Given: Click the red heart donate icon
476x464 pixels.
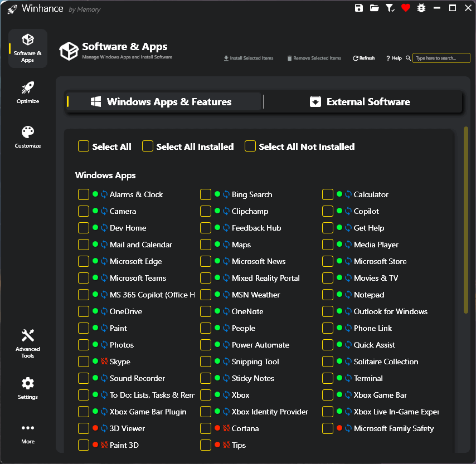Looking at the screenshot, I should coord(406,8).
